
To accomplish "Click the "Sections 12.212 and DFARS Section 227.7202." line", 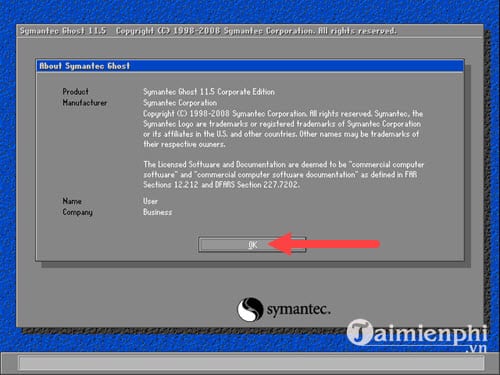I will pos(221,185).
